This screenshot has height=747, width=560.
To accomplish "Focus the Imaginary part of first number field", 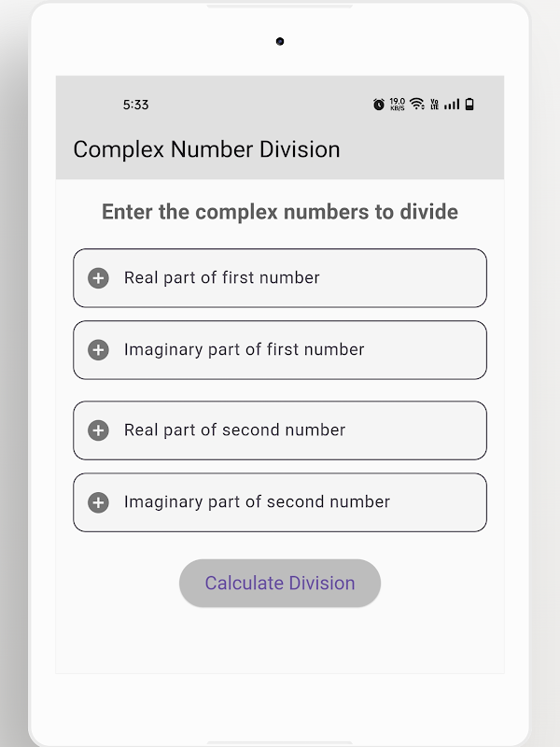I will point(299,350).
